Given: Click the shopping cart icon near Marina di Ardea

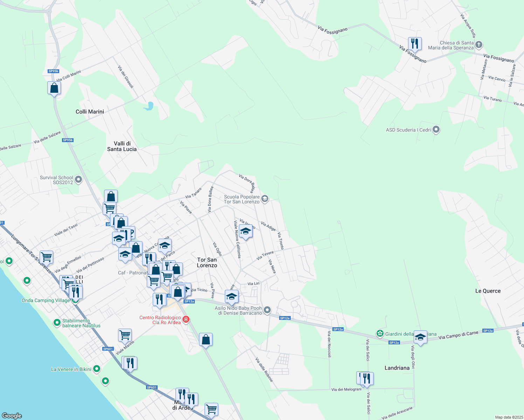Looking at the screenshot, I should coord(211,409).
